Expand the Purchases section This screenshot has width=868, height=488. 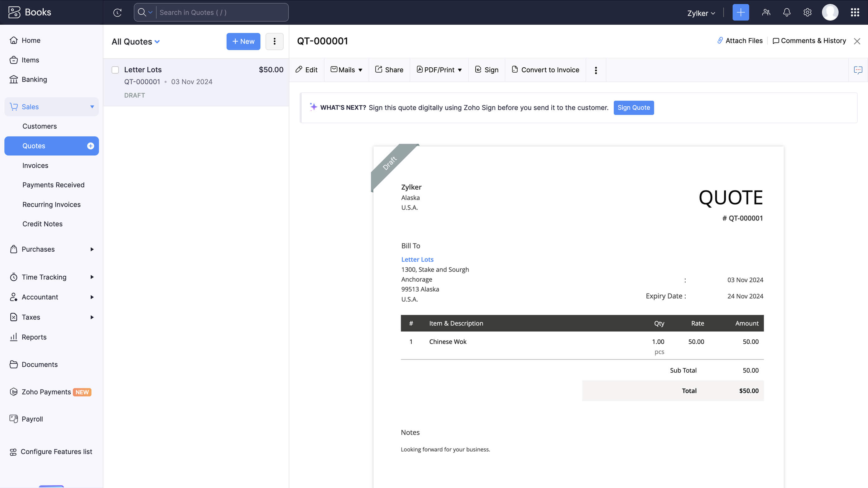(37, 249)
